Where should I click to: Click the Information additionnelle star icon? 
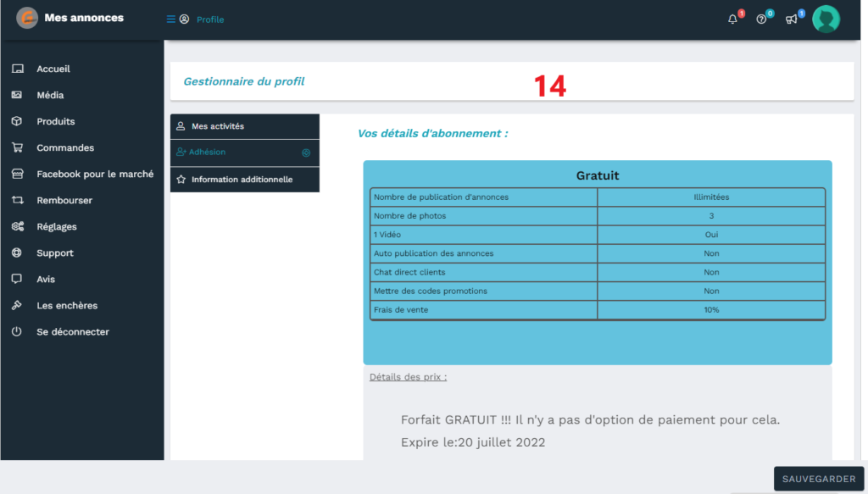point(181,180)
